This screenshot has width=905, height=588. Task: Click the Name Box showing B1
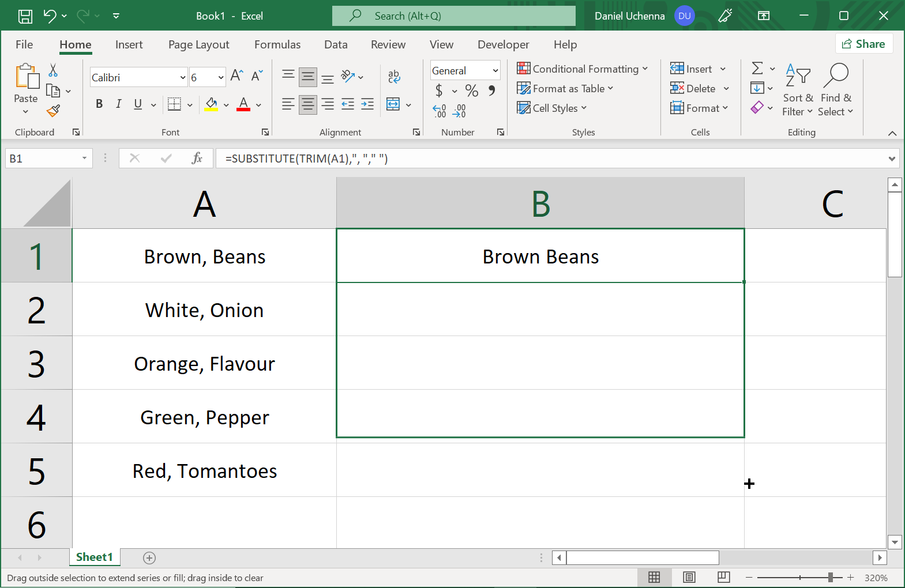pyautogui.click(x=42, y=159)
